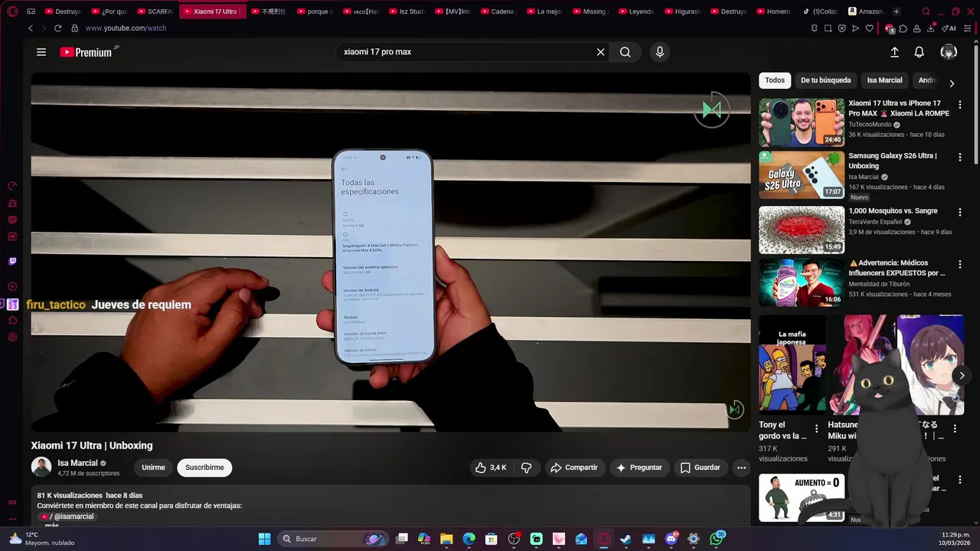Open Windows Start menu
980x551 pixels.
264,539
